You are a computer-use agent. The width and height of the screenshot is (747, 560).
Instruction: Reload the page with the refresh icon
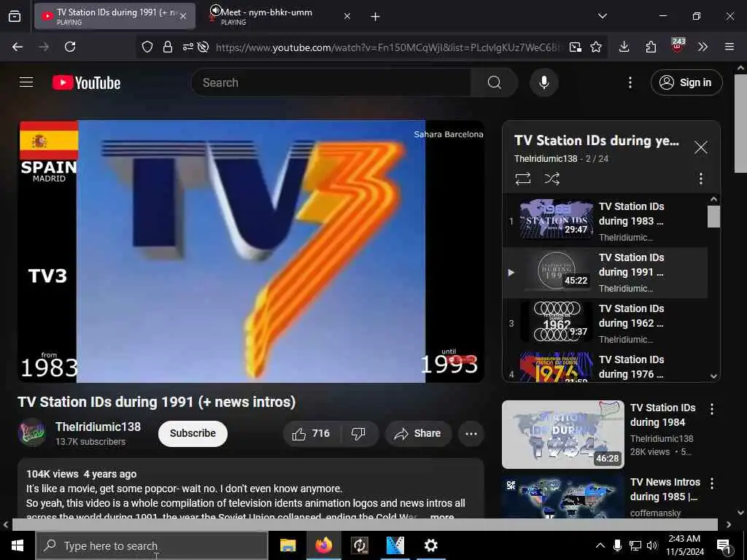[70, 47]
